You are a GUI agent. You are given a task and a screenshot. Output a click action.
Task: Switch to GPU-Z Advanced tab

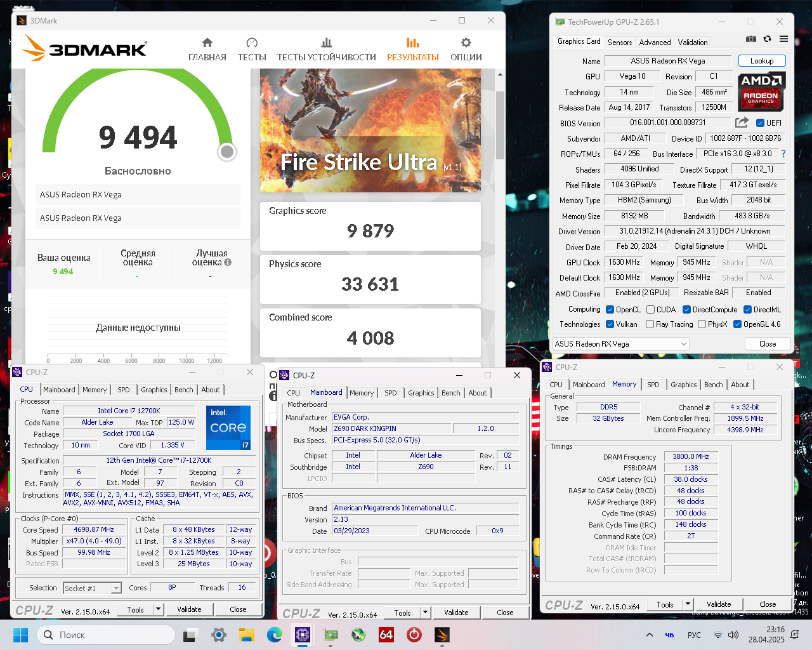(x=655, y=43)
